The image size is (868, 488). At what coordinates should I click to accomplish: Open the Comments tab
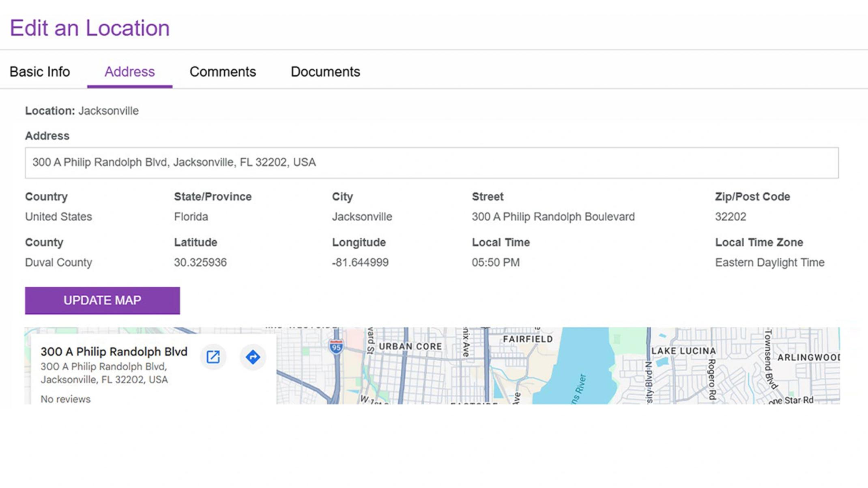(223, 72)
